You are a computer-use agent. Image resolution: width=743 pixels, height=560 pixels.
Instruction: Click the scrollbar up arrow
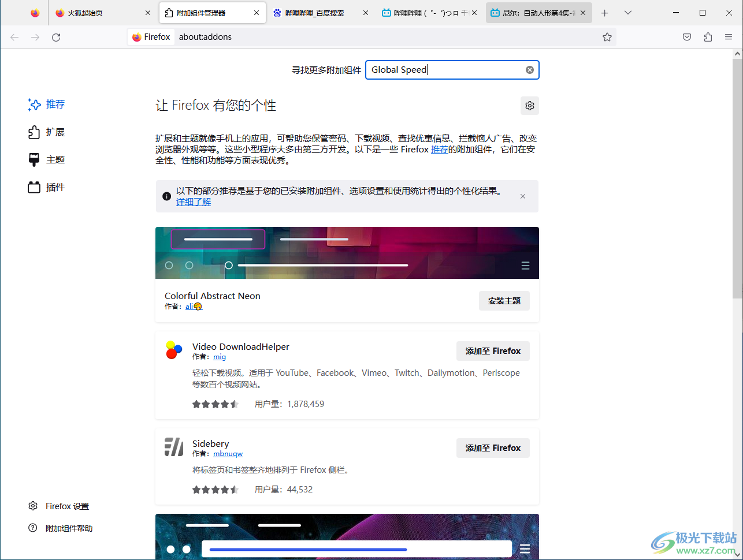coord(737,54)
